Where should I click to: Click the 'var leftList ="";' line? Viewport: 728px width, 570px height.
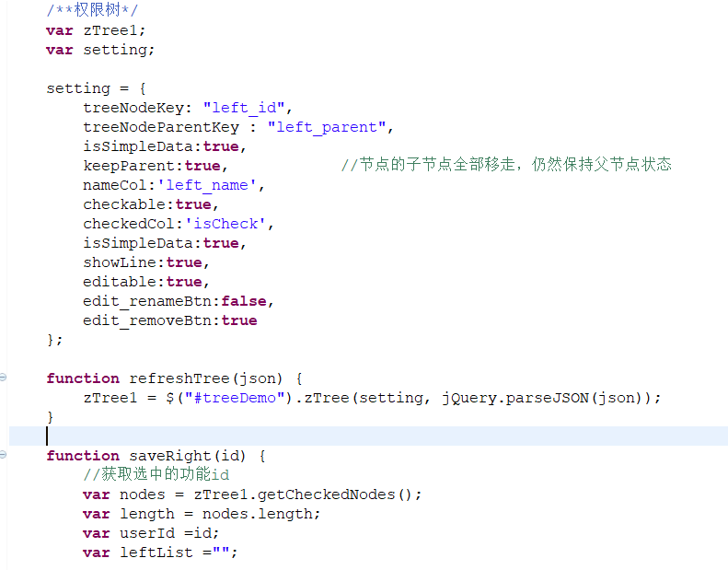pyautogui.click(x=160, y=553)
